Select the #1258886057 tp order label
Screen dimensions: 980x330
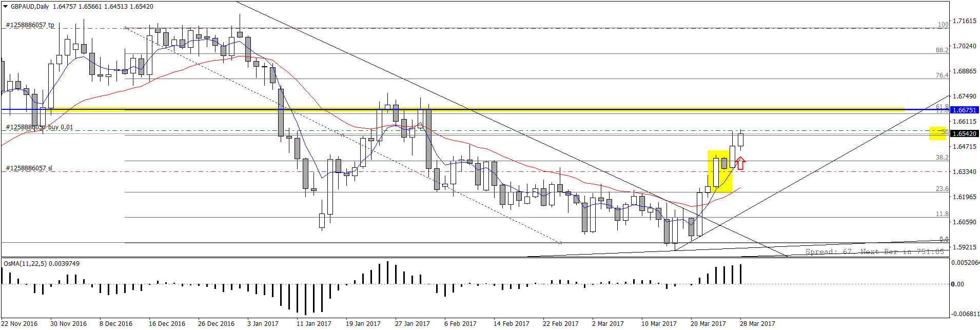(x=30, y=25)
